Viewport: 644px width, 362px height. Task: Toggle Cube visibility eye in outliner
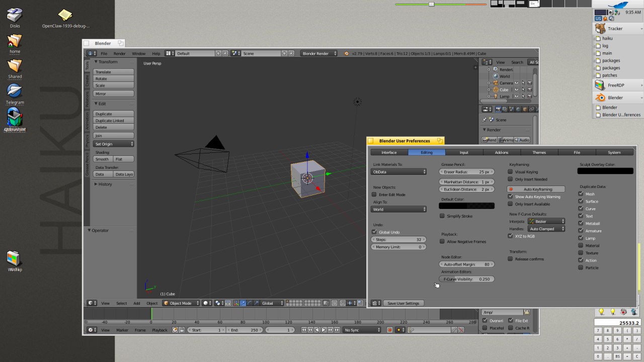517,89
